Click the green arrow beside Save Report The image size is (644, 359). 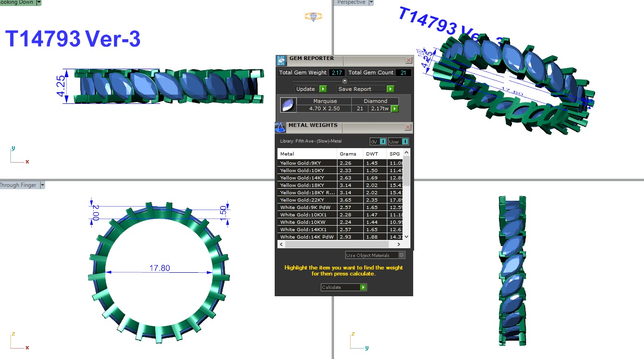click(391, 89)
